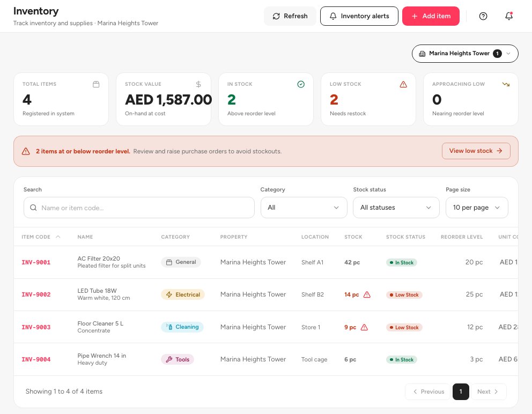This screenshot has width=532, height=414.
Task: Click the Category column header
Action: coord(175,237)
